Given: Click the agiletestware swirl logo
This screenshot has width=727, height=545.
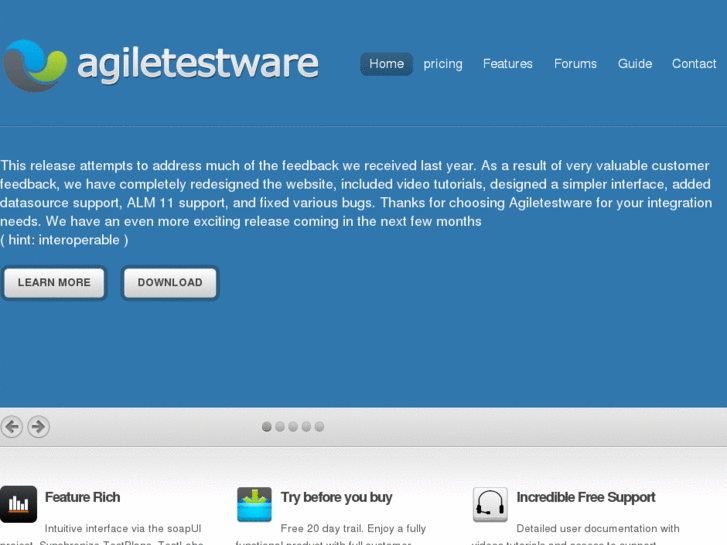Looking at the screenshot, I should [x=35, y=65].
